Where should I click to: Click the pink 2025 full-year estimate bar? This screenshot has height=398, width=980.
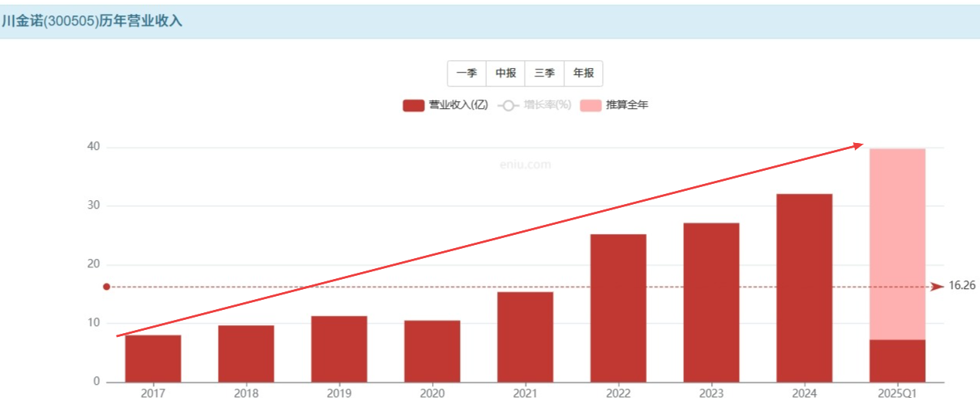(897, 244)
